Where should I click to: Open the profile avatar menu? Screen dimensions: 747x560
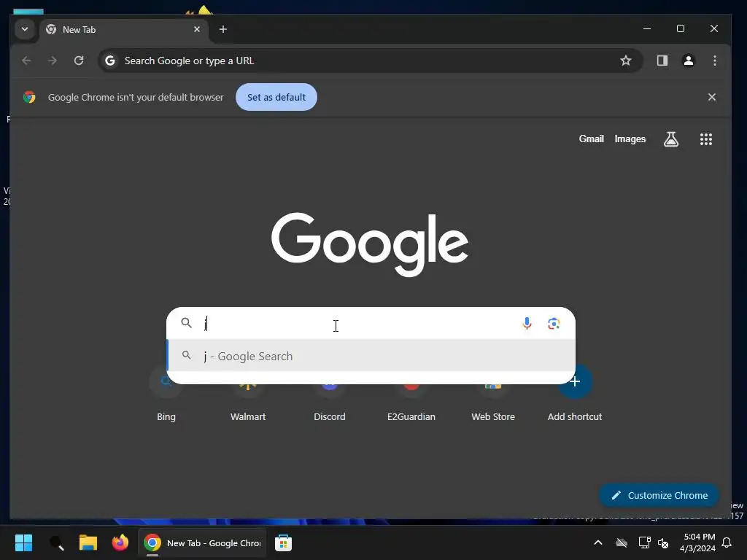(x=689, y=61)
